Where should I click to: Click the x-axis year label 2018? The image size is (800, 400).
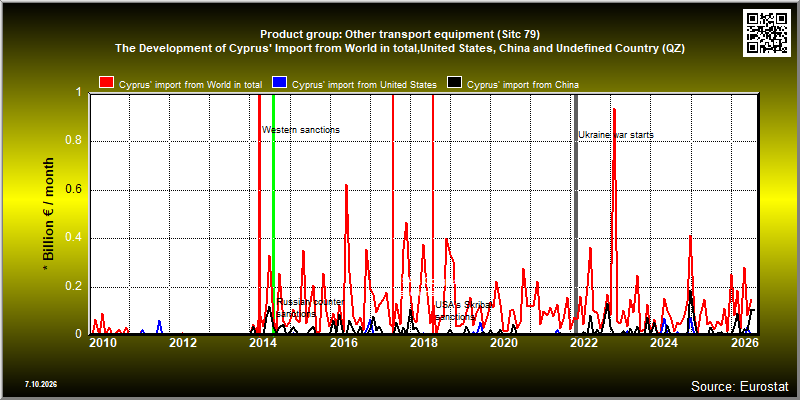coord(423,342)
